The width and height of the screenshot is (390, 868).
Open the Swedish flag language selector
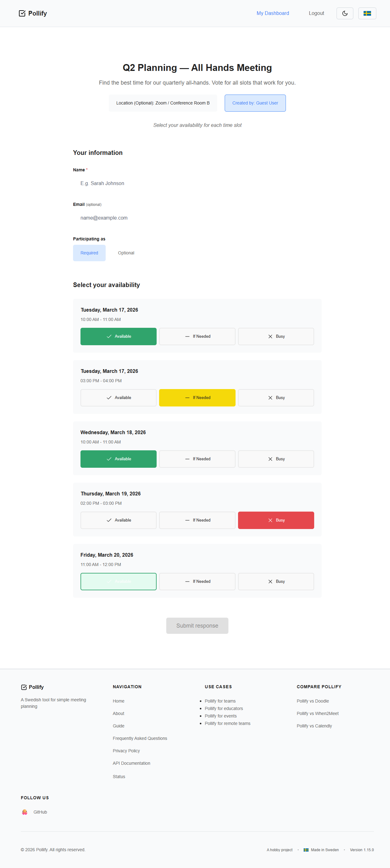pyautogui.click(x=367, y=13)
